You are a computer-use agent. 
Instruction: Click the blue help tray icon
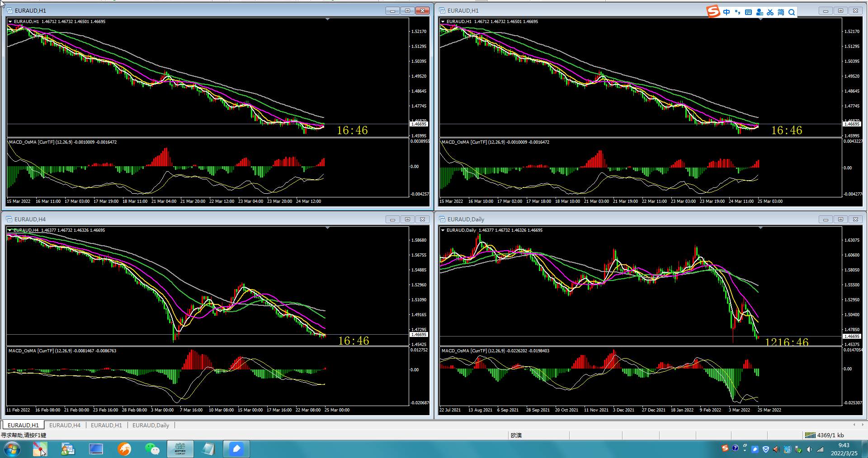click(x=735, y=449)
